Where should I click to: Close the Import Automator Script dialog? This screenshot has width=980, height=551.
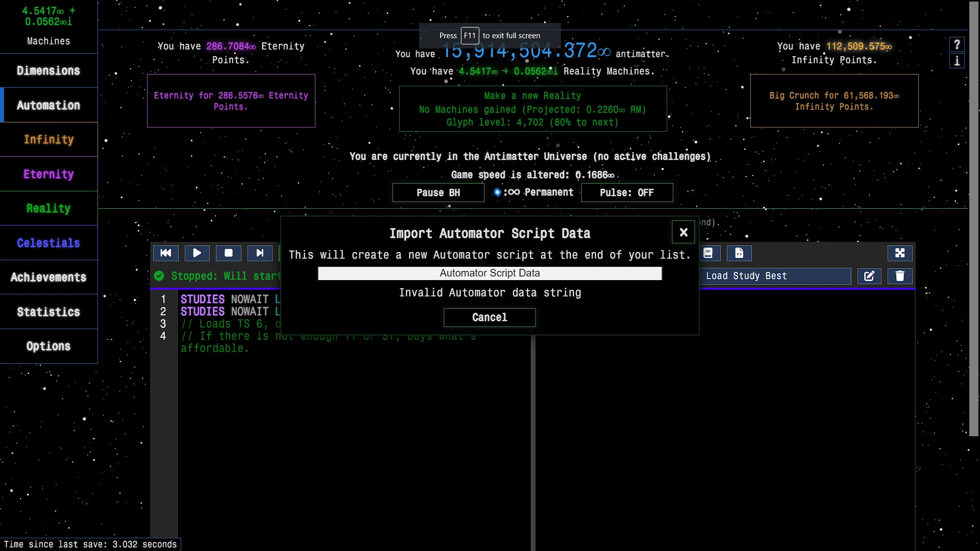pyautogui.click(x=683, y=233)
